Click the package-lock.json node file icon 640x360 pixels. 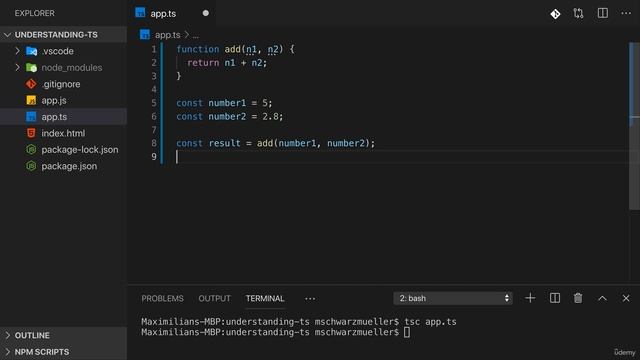coord(31,149)
